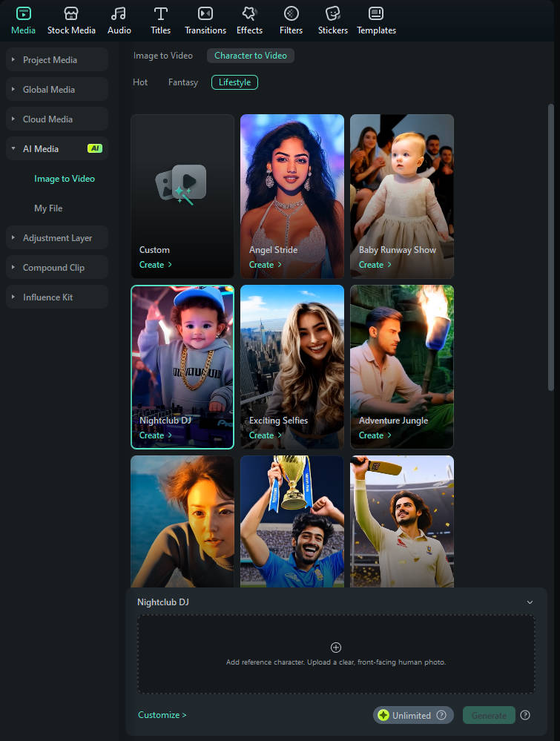
Task: Open the Effects star icon
Action: [x=249, y=13]
